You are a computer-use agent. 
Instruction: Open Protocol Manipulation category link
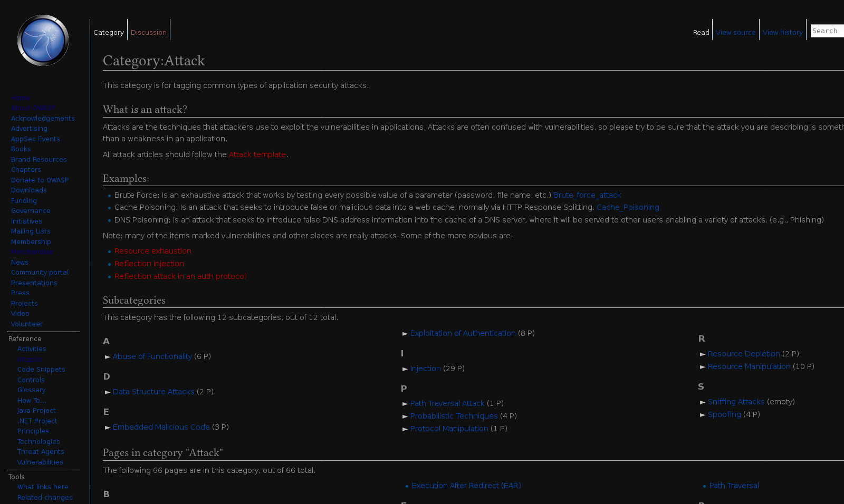449,429
